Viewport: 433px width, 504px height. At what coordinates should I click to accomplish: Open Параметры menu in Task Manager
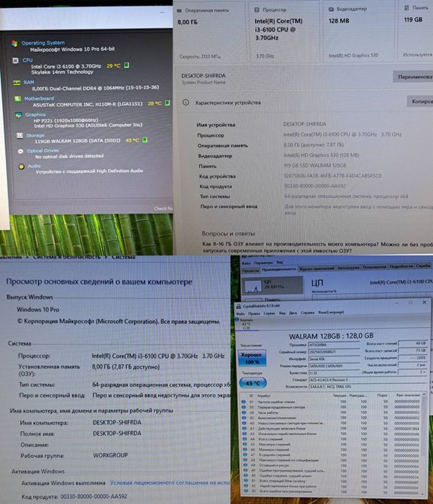(263, 263)
